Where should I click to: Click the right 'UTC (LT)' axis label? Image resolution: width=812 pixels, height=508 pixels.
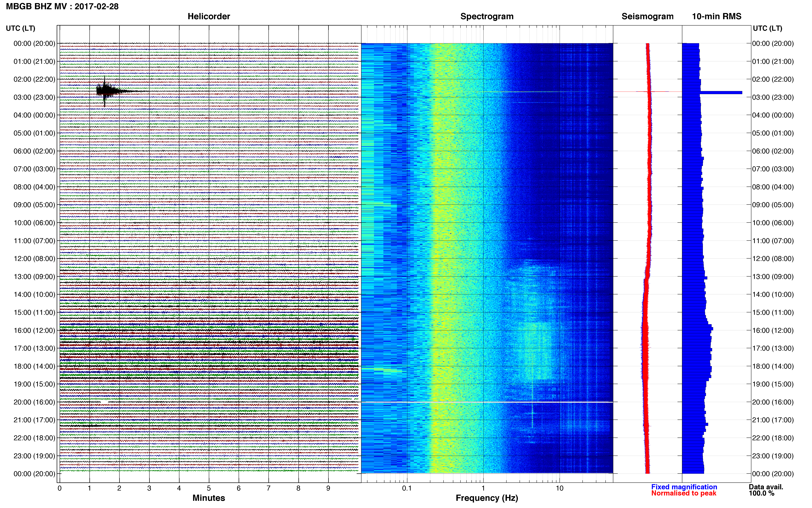(x=767, y=28)
